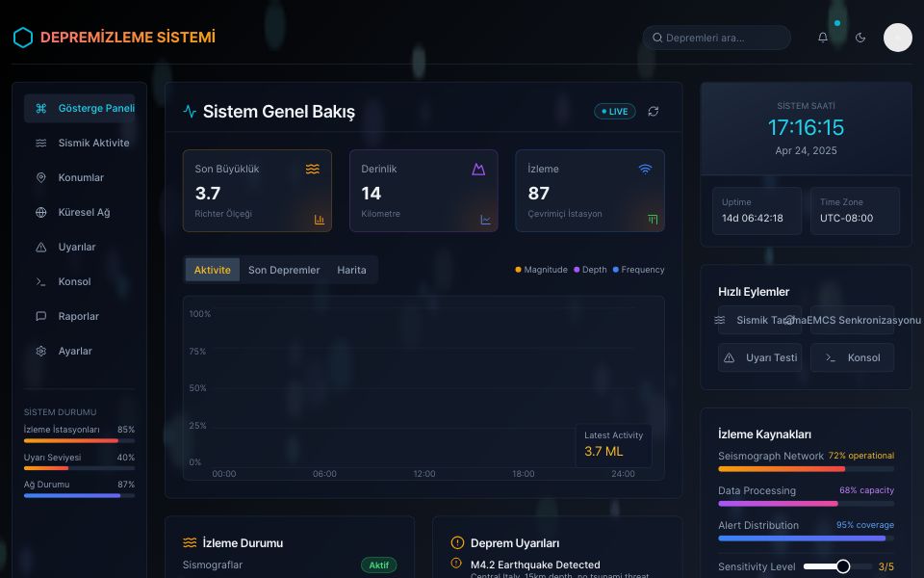Click the Depremleri ara search field
Viewport: 924px width, 578px height.
(x=716, y=38)
